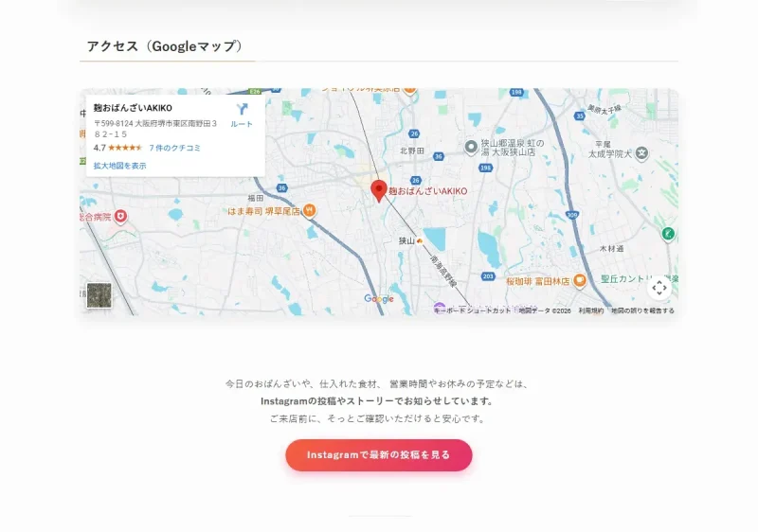Click the route directions arrow icon

tap(242, 109)
